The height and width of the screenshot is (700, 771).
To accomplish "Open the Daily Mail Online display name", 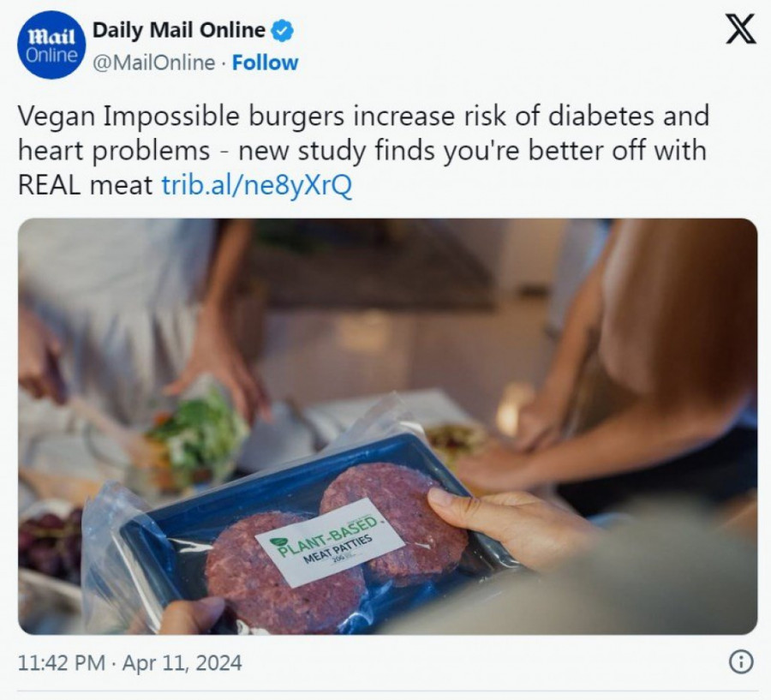I will [x=179, y=30].
